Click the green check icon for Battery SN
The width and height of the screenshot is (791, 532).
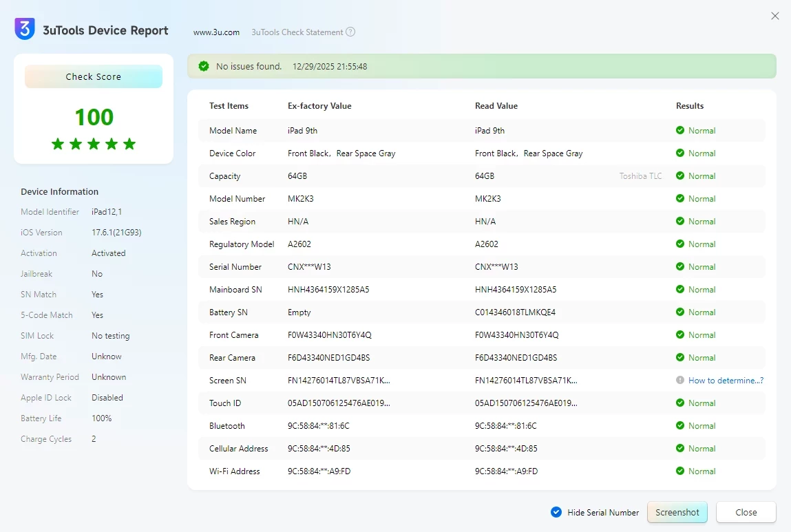680,312
